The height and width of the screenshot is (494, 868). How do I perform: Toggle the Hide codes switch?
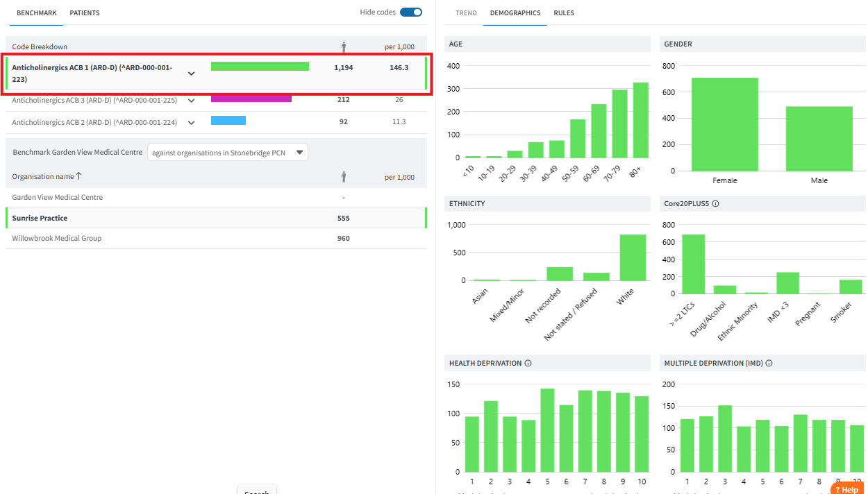411,12
